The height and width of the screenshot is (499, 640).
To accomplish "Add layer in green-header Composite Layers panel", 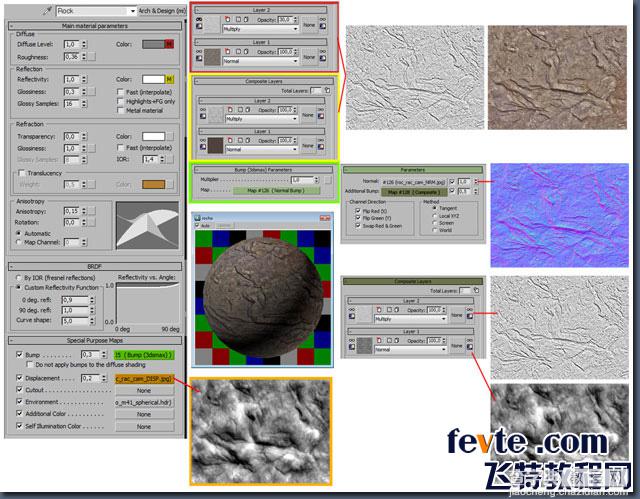I will [x=476, y=290].
